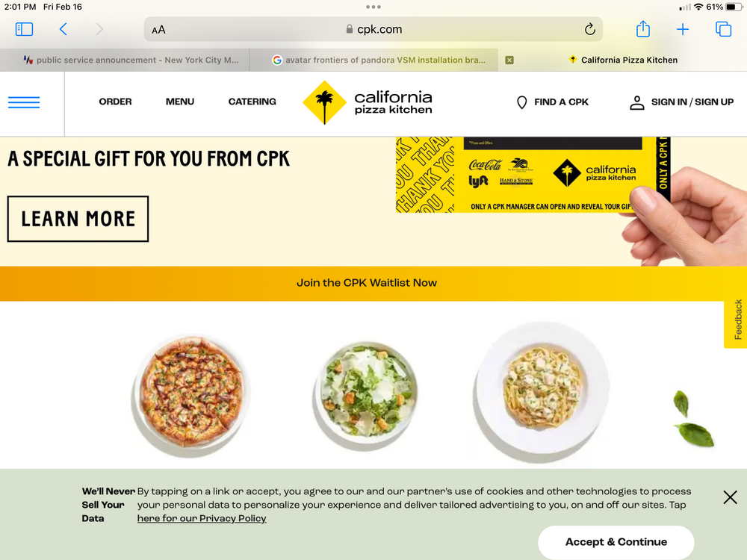Go back with the Safari back arrow
The width and height of the screenshot is (747, 560).
coord(63,30)
